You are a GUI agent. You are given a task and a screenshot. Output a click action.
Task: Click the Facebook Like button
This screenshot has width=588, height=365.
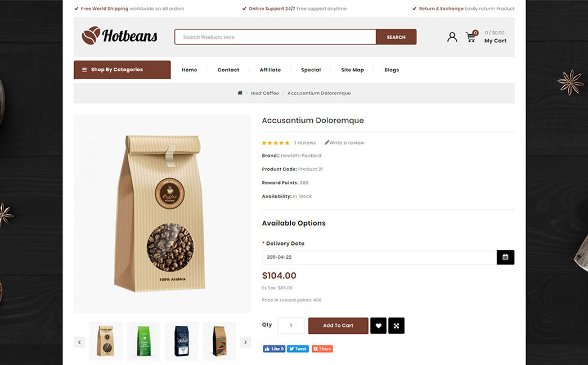tap(274, 349)
